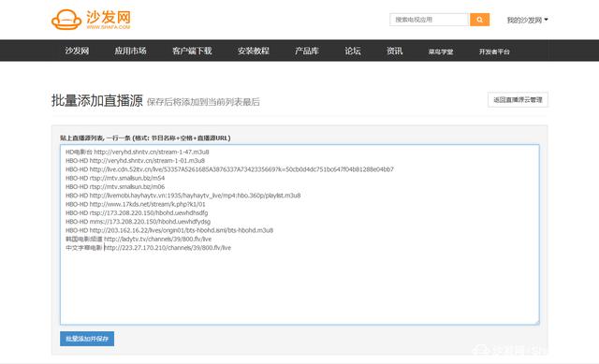This screenshot has width=599, height=364.
Task: Click the orange search magnifier button
Action: pyautogui.click(x=479, y=20)
